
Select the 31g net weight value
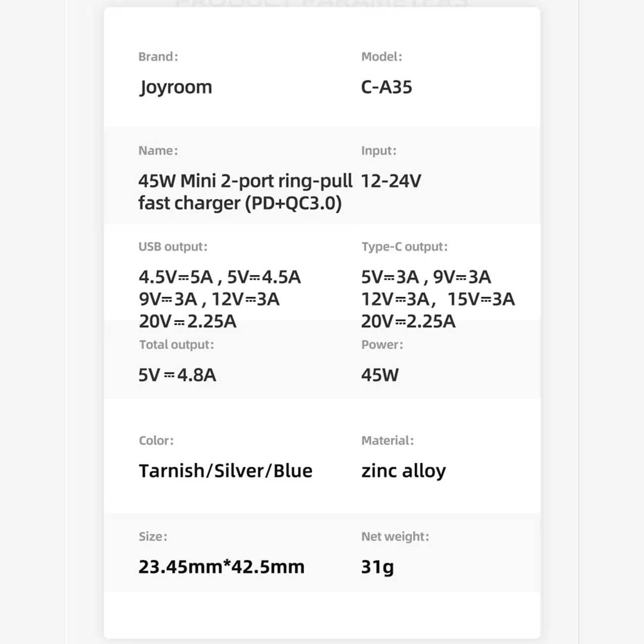click(x=377, y=567)
